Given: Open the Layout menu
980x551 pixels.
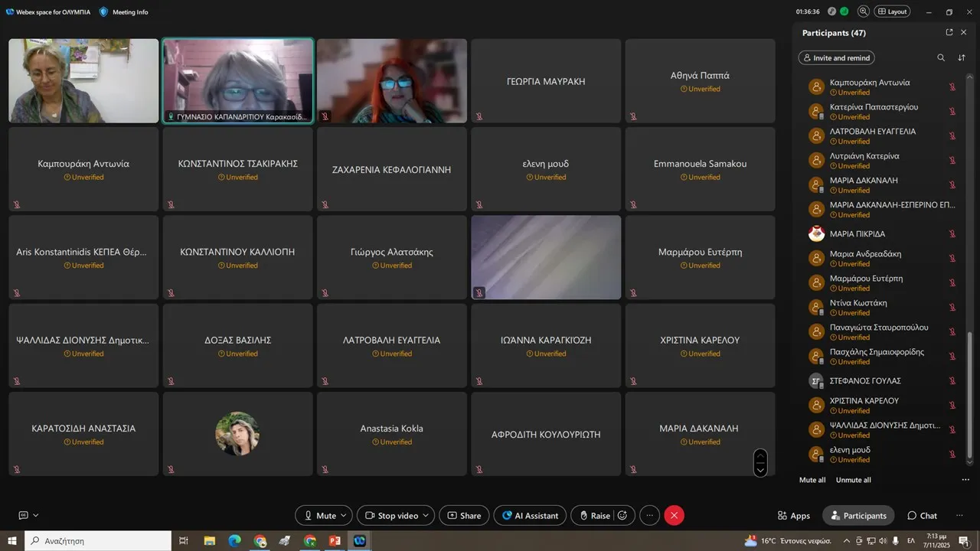Looking at the screenshot, I should 892,11.
